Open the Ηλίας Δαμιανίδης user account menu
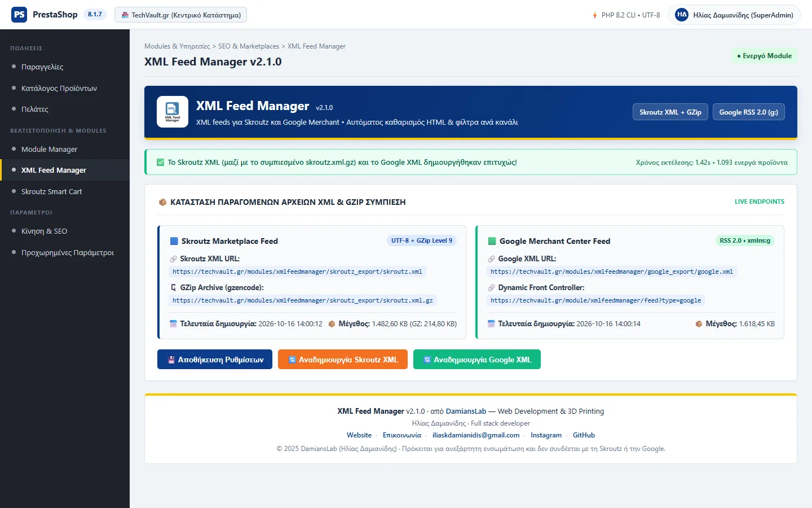The image size is (812, 508). 734,15
